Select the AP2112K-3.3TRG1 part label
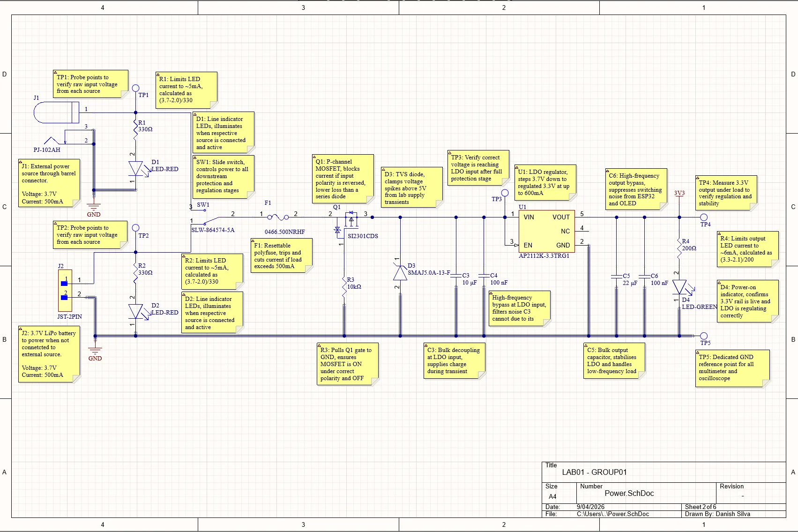This screenshot has width=798, height=532. 544,256
